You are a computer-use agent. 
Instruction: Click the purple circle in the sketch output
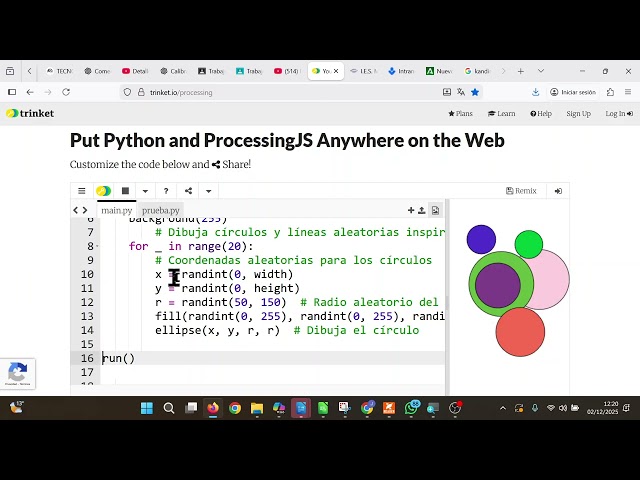(x=498, y=285)
